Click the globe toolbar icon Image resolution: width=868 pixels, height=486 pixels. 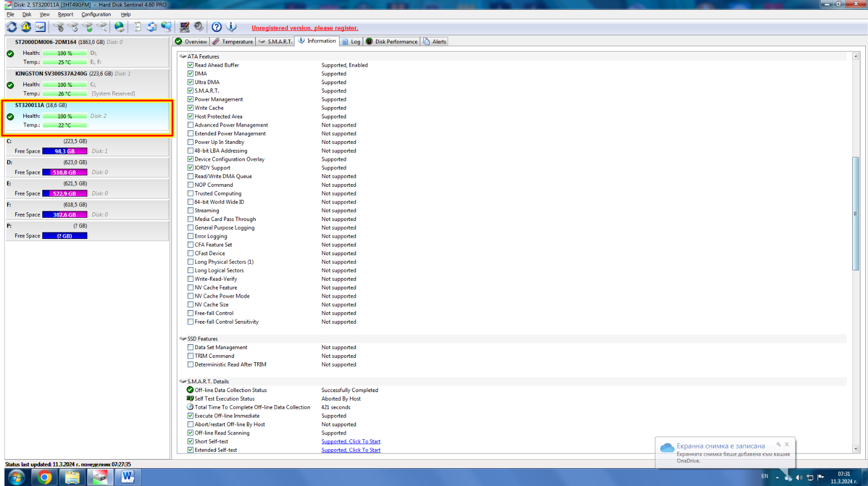click(x=119, y=27)
